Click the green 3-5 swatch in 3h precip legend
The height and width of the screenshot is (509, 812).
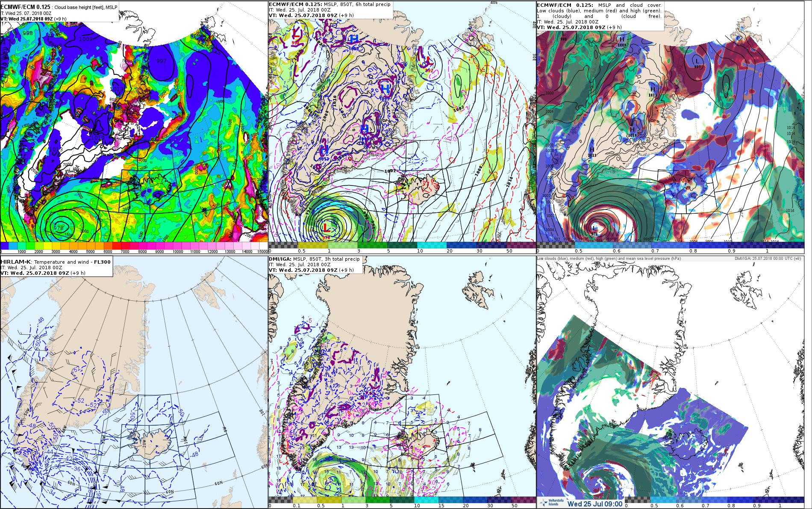coord(379,500)
